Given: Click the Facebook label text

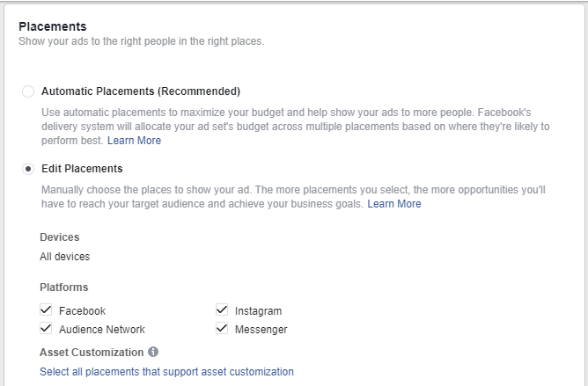Looking at the screenshot, I should [82, 311].
